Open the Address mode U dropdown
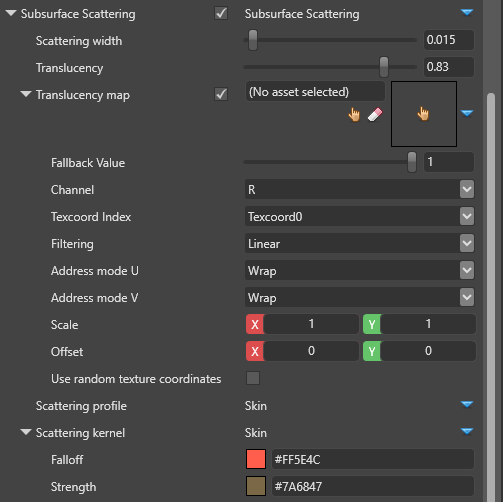 [359, 270]
